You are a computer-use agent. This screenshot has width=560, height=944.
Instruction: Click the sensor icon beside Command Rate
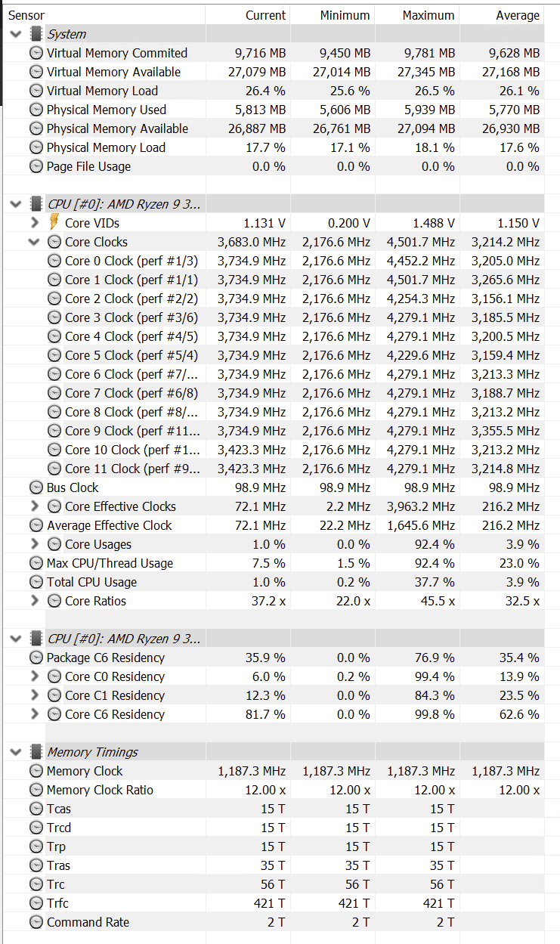pos(36,922)
